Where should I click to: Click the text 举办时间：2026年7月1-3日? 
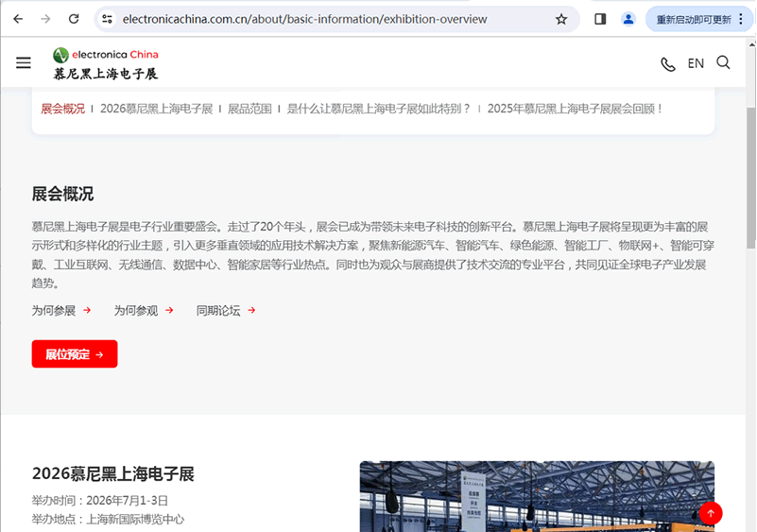[100, 500]
